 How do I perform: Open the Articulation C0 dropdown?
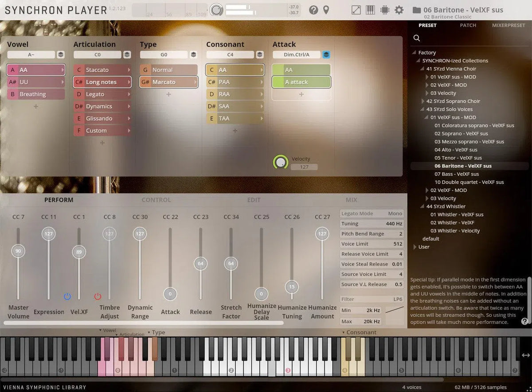pos(98,54)
